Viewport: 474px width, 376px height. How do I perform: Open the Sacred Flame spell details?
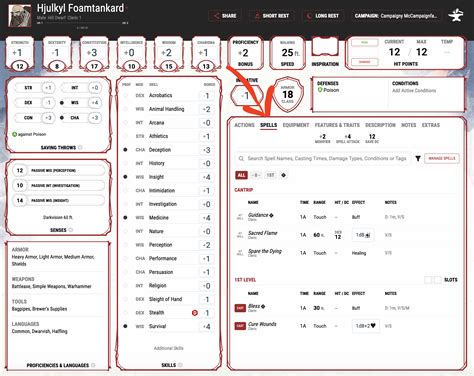[x=263, y=233]
